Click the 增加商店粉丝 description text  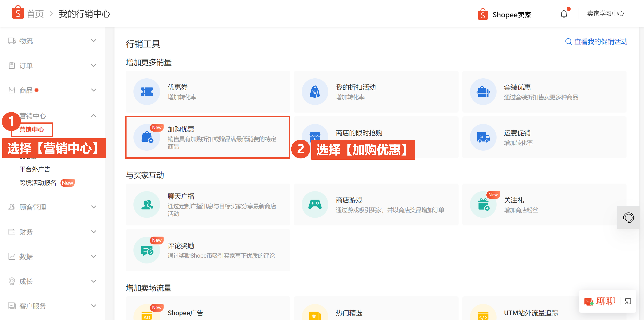click(521, 210)
